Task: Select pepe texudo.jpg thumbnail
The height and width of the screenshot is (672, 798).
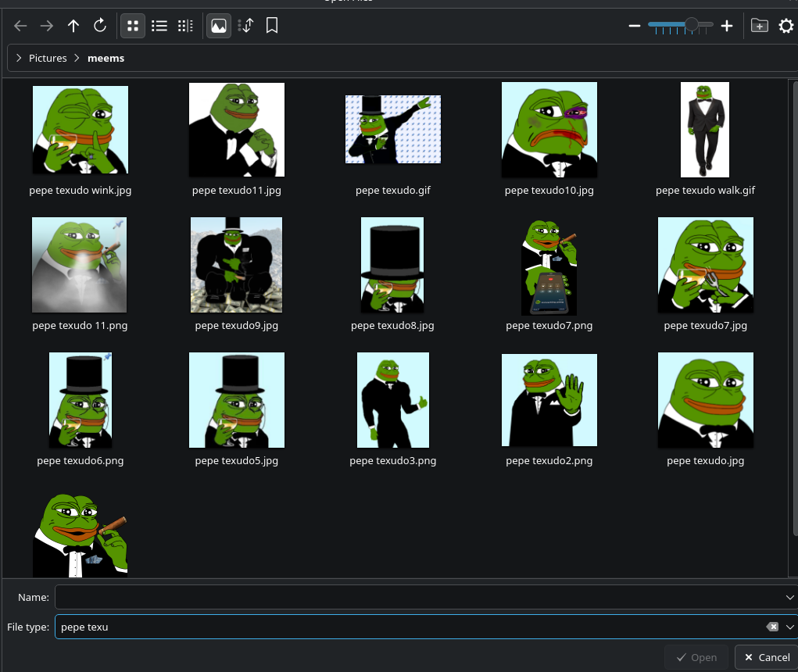Action: [705, 400]
